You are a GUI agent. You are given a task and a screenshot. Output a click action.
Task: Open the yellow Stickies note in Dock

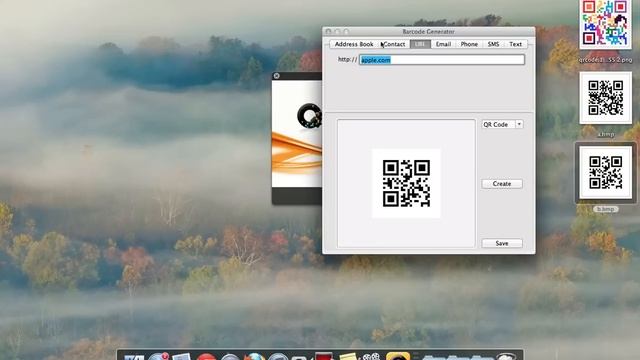(348, 357)
